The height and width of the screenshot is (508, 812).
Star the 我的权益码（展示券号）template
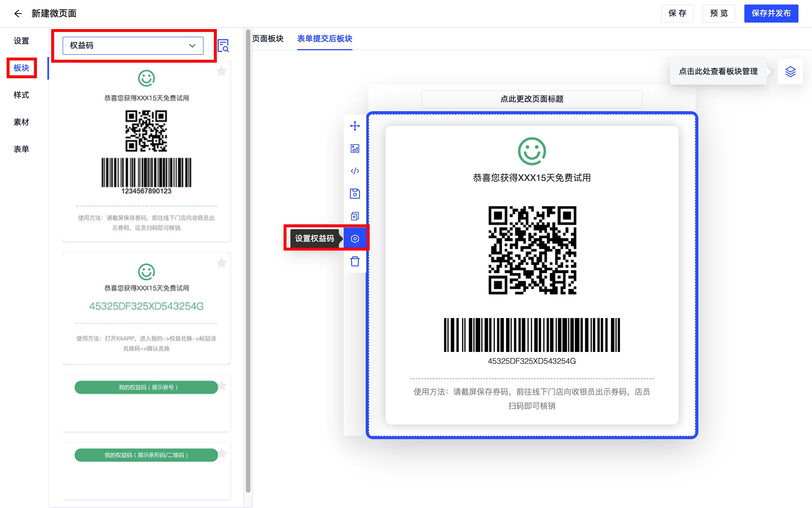[222, 385]
